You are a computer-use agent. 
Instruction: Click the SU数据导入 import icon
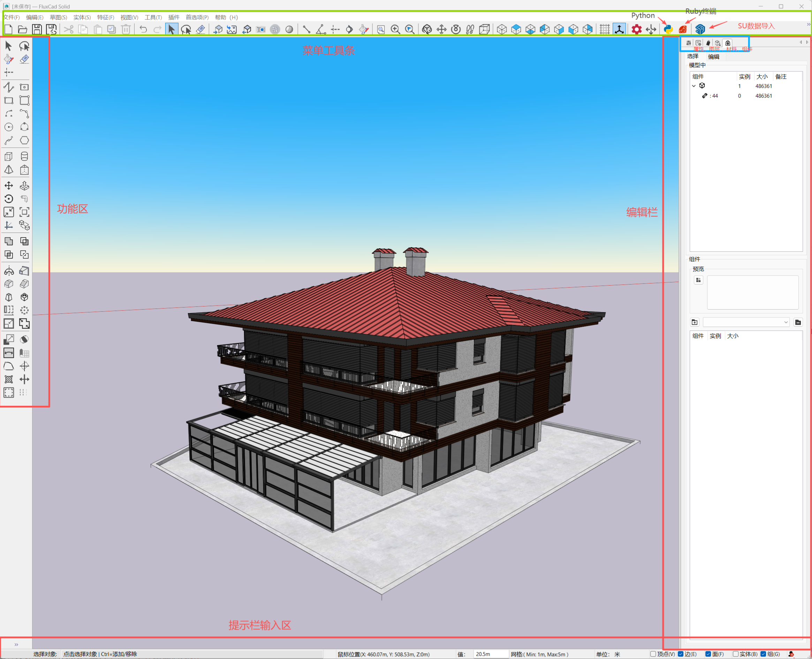(x=700, y=29)
